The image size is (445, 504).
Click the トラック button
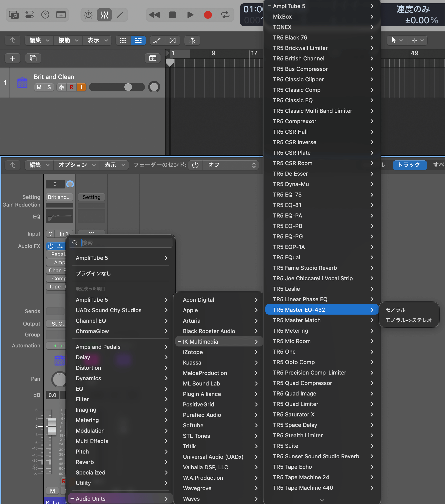(409, 165)
